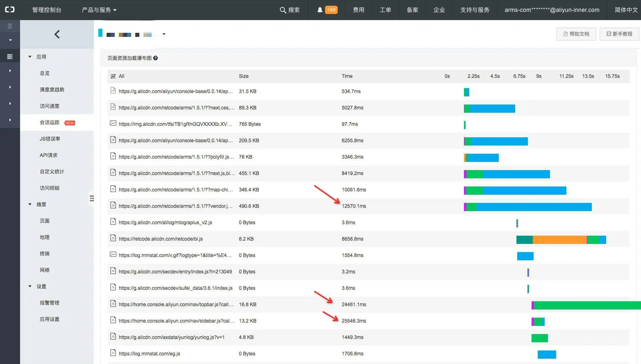This screenshot has width=641, height=364.
Task: Click file icon of secdev entry index.js row
Action: [x=113, y=271]
